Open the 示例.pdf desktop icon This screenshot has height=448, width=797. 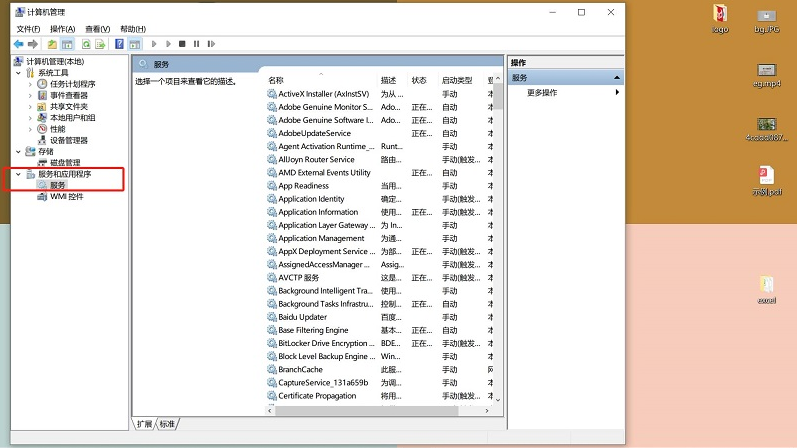[766, 180]
